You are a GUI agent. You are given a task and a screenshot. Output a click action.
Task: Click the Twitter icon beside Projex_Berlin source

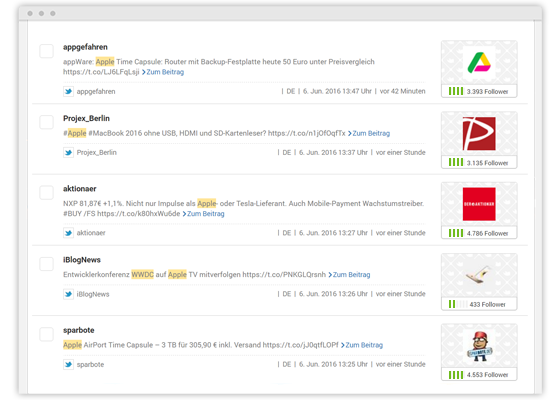coord(68,152)
